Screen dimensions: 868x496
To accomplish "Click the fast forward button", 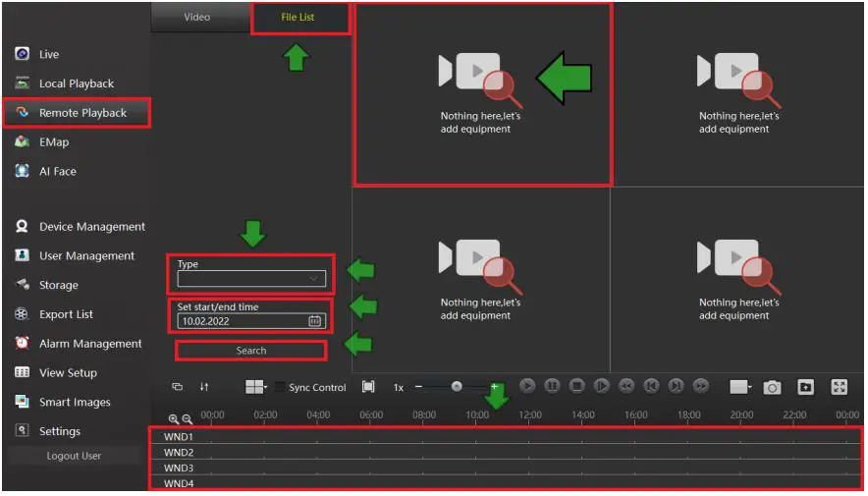I will click(x=701, y=386).
